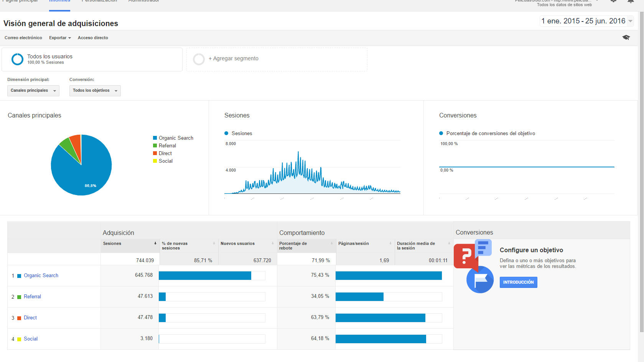Click the INTRODUCCIÓN button
Viewport: 644px width, 362px height.
point(518,282)
